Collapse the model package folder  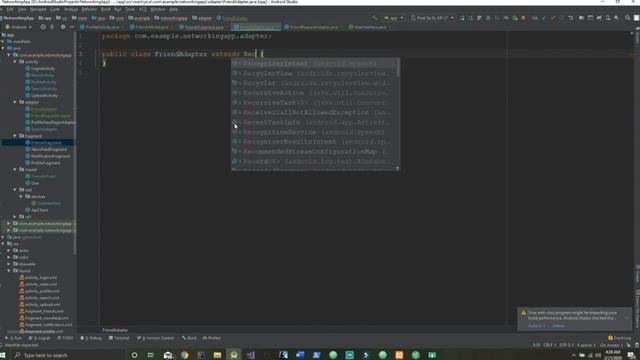click(x=15, y=169)
